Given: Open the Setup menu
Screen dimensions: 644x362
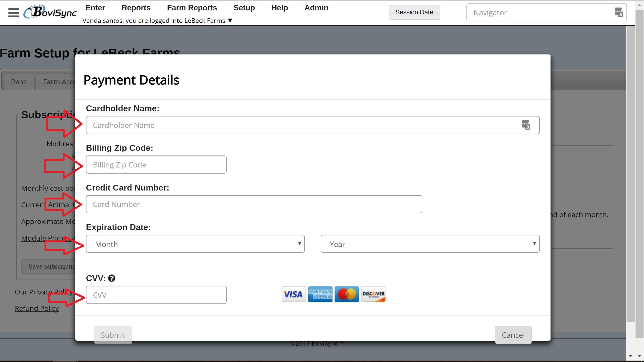Looking at the screenshot, I should tap(244, 8).
